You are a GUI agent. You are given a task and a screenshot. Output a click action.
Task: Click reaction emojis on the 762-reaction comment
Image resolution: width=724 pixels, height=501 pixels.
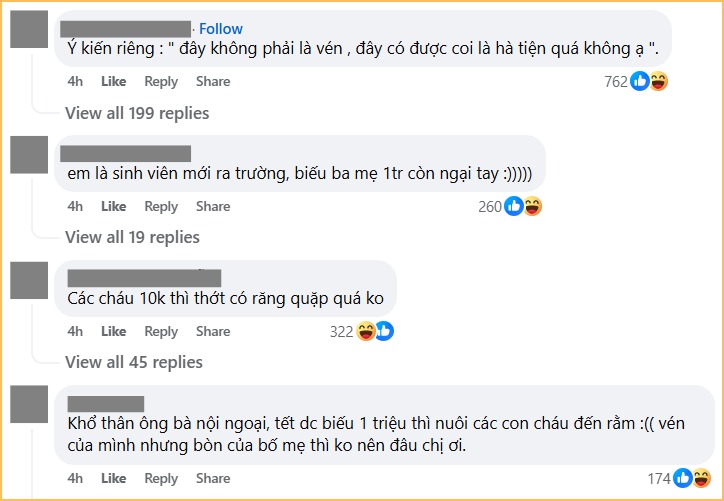click(x=649, y=81)
